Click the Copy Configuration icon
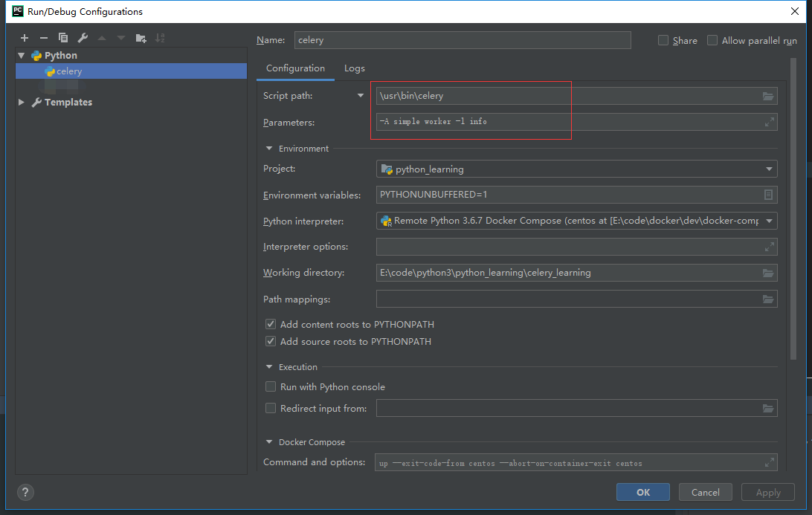 tap(63, 38)
